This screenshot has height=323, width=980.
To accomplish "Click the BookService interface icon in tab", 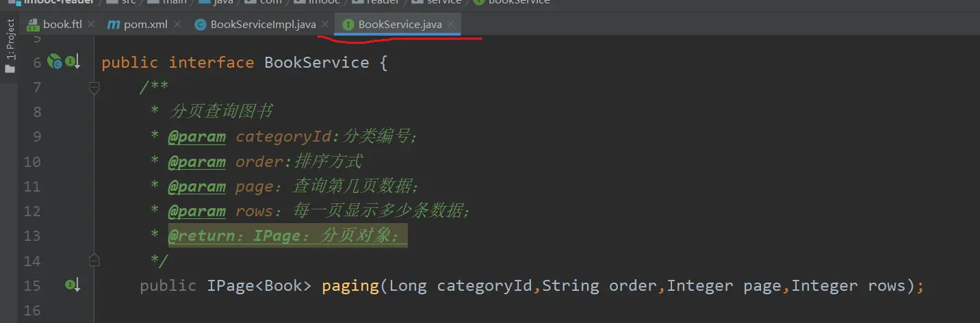I will [348, 25].
